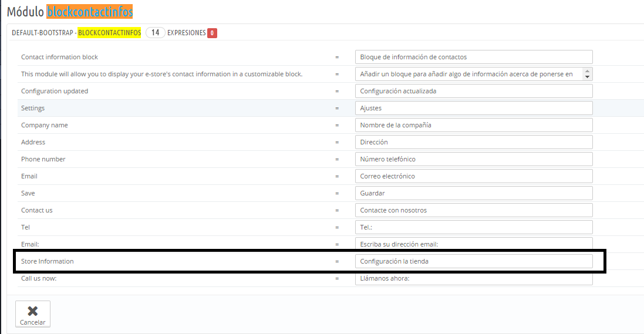
Task: Click the 'Configuración la tienda' Store Information field
Action: point(473,261)
